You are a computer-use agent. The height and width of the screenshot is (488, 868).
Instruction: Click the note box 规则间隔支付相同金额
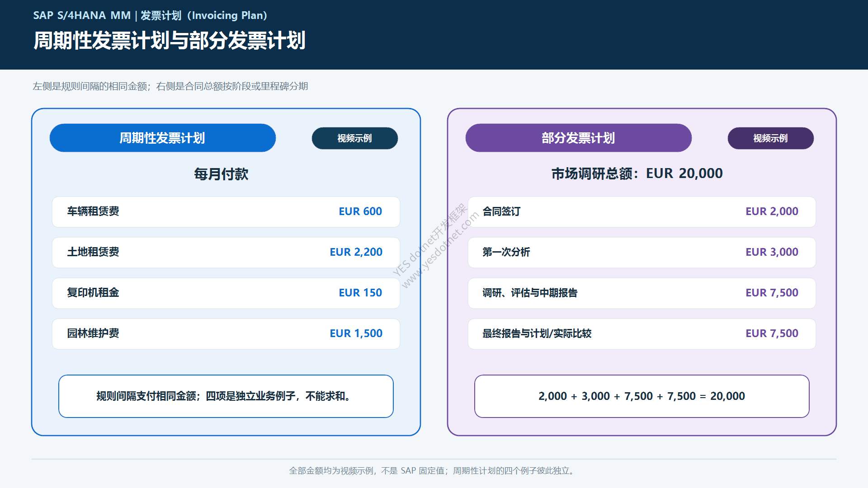(226, 396)
